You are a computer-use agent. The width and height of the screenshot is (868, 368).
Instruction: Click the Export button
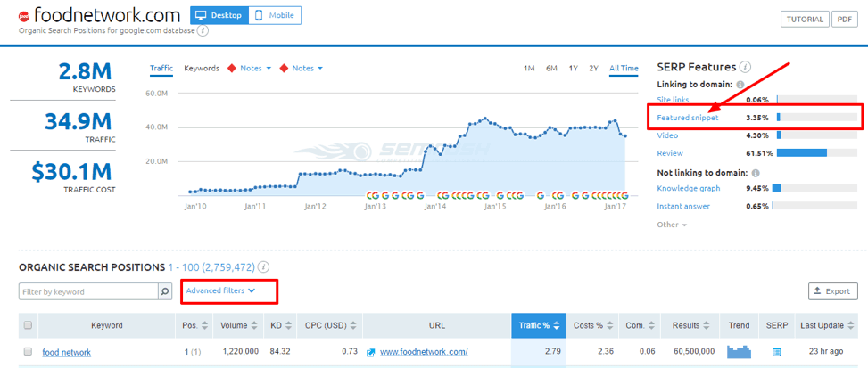click(833, 291)
